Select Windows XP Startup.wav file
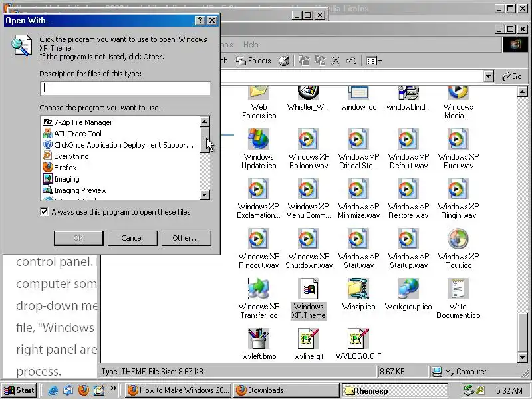Screen dimensions: 532x399 click(408, 249)
